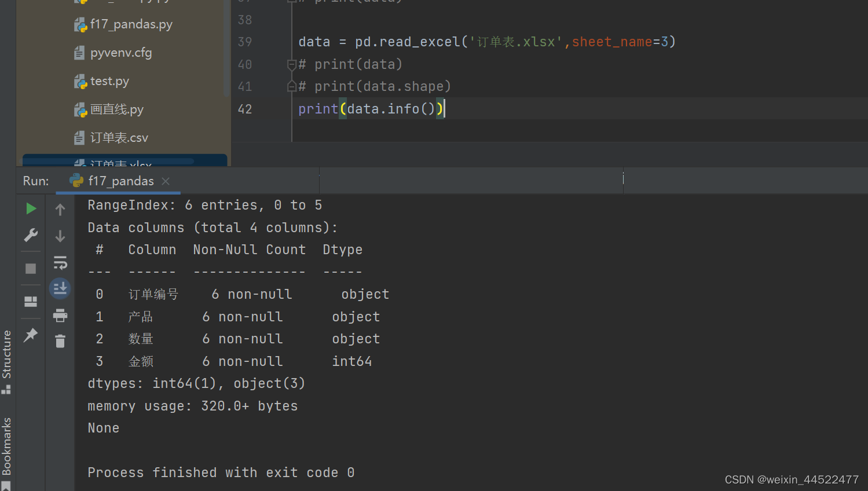The height and width of the screenshot is (491, 868).
Task: Click commented print(data.shape) line
Action: pyautogui.click(x=375, y=86)
